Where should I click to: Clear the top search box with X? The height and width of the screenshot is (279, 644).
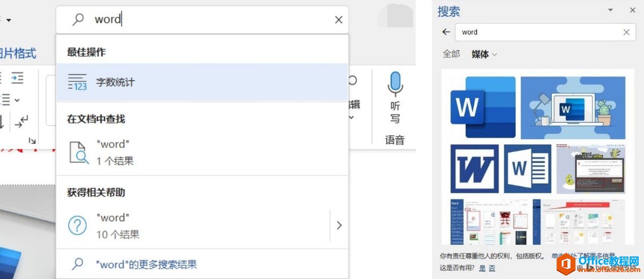(339, 20)
